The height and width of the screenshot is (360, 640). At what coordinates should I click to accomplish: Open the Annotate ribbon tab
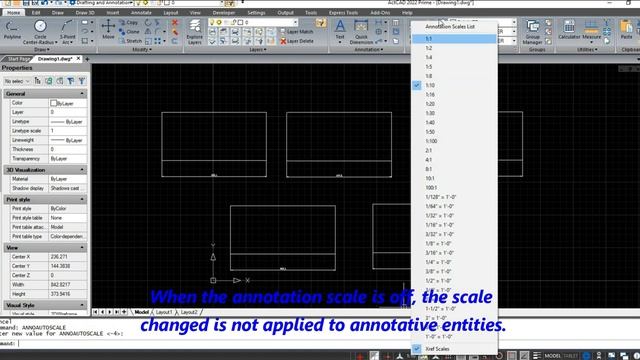[141, 13]
